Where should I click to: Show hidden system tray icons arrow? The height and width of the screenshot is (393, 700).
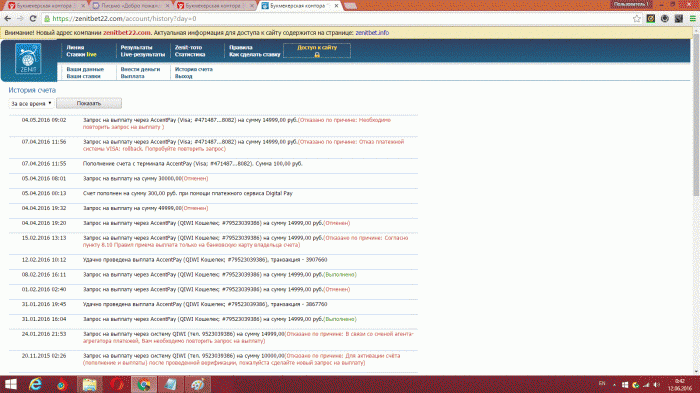[614, 385]
